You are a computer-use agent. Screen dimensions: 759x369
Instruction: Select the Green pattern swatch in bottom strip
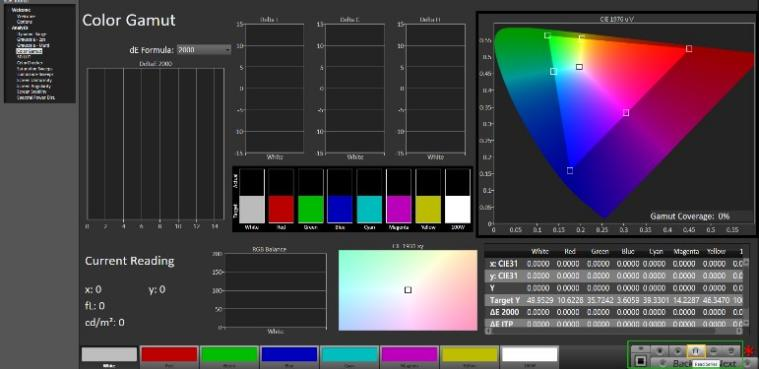[x=229, y=354]
